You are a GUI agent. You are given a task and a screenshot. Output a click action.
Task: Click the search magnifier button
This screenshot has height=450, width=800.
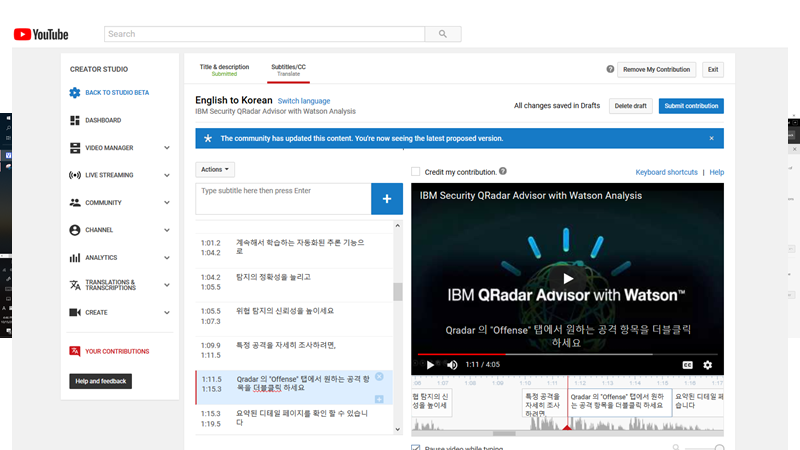[442, 34]
